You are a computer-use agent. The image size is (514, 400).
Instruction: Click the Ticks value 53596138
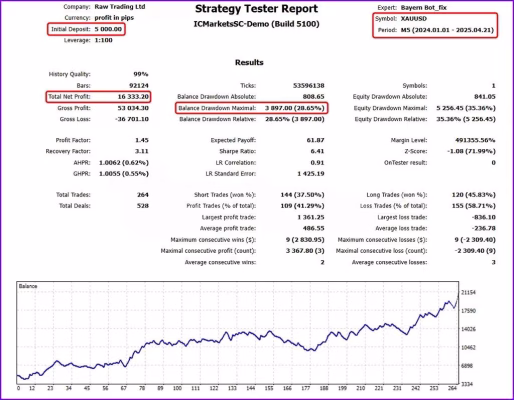309,86
